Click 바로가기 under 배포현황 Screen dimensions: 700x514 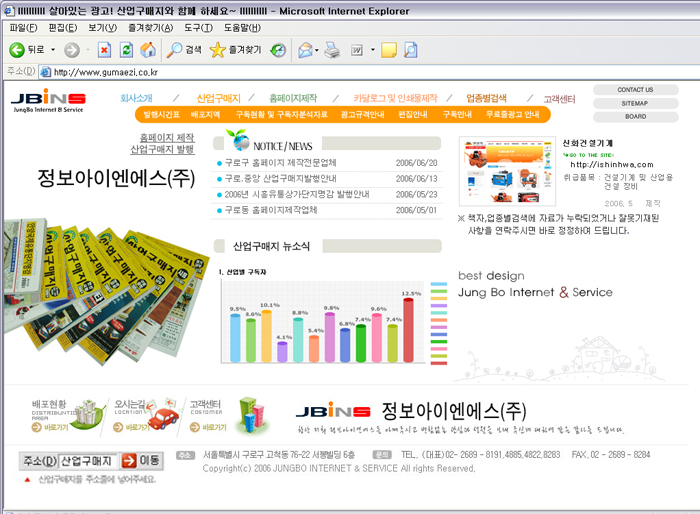pos(50,427)
